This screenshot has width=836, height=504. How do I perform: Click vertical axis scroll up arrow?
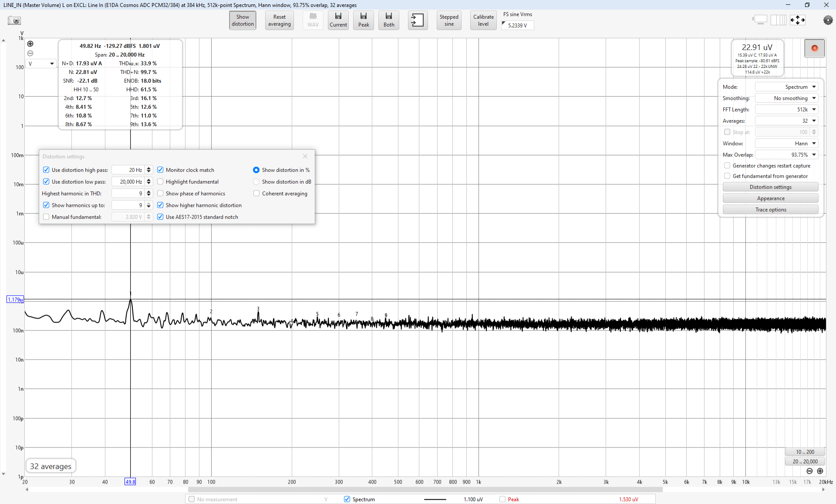coord(3,41)
